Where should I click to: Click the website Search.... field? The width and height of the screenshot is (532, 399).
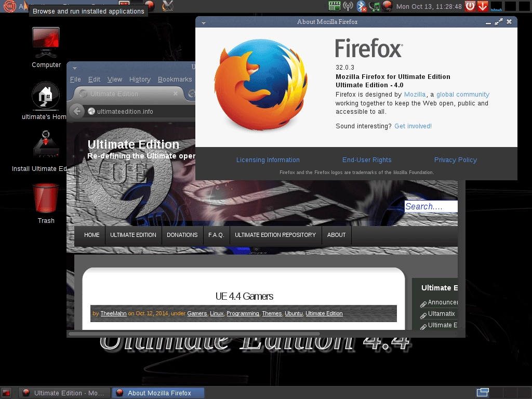[x=431, y=206]
